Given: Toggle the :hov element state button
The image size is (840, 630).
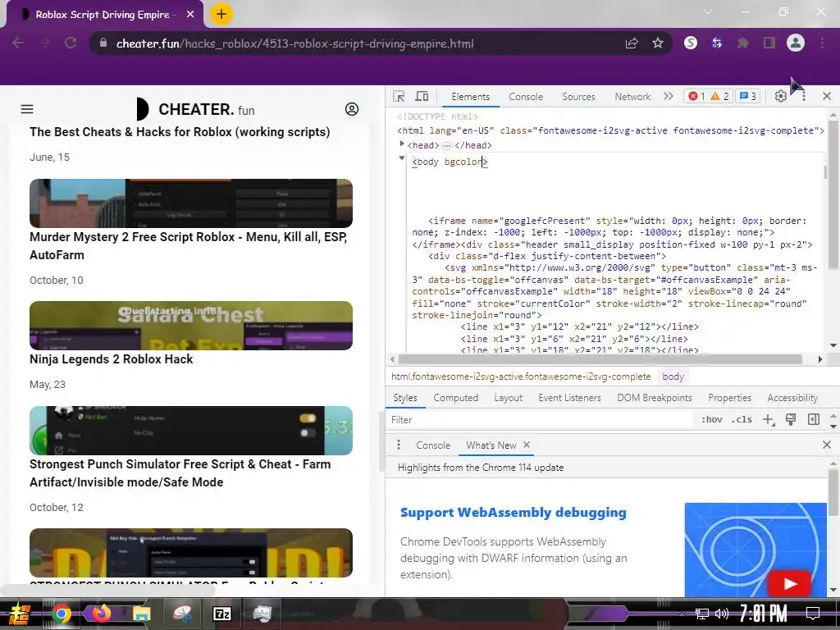Looking at the screenshot, I should pos(712,419).
